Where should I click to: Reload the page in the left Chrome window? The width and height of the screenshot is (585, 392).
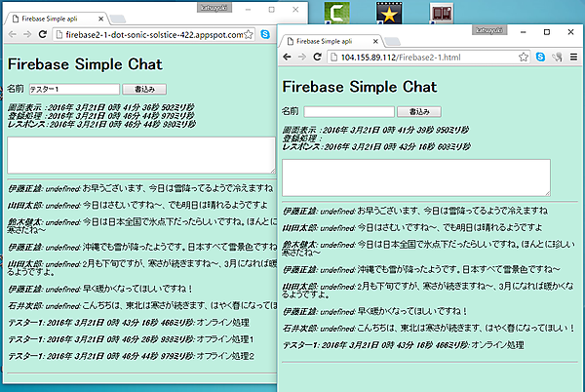click(x=43, y=34)
